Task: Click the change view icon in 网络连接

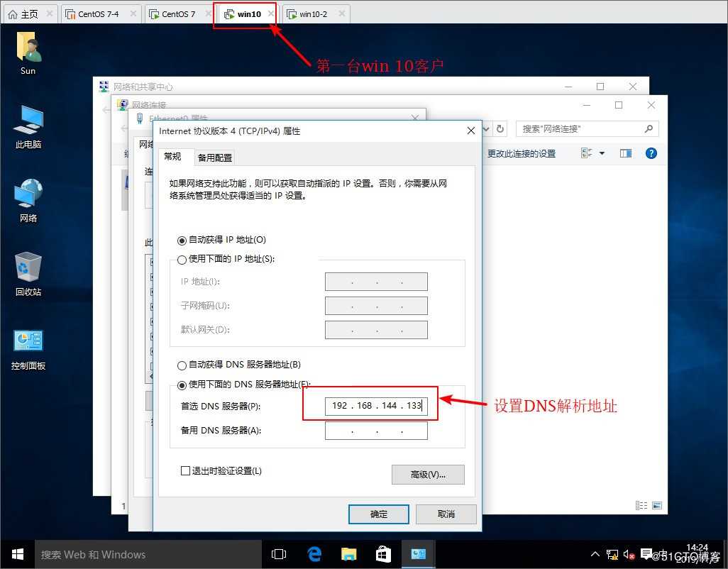Action: tap(586, 153)
